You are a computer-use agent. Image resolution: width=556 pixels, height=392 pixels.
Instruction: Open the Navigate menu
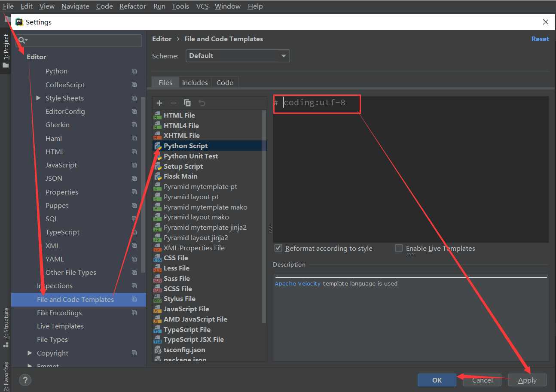tap(75, 6)
